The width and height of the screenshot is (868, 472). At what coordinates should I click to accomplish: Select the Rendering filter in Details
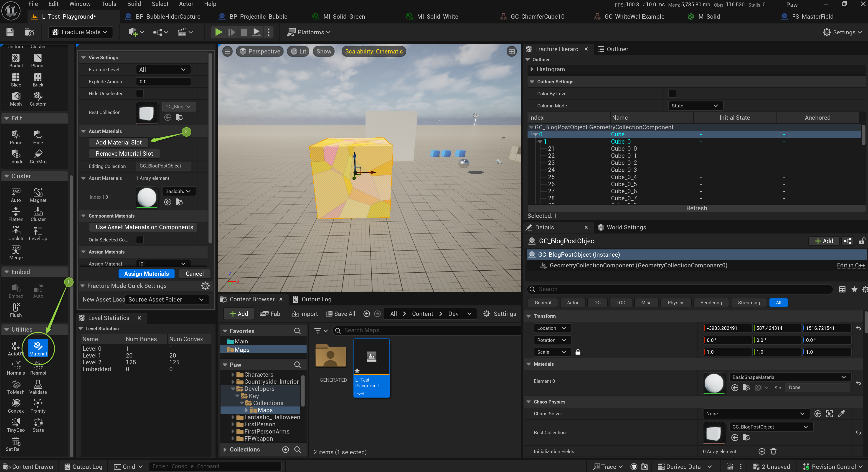[711, 302]
